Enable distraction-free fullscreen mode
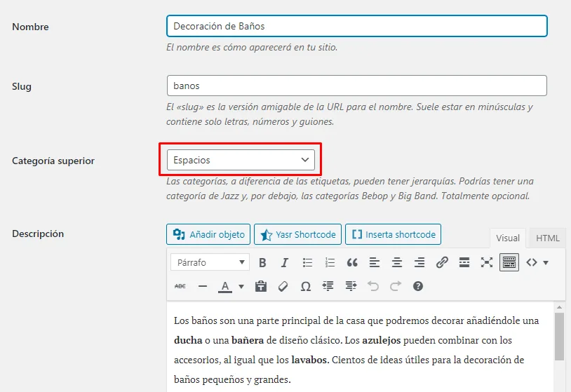 pos(487,263)
